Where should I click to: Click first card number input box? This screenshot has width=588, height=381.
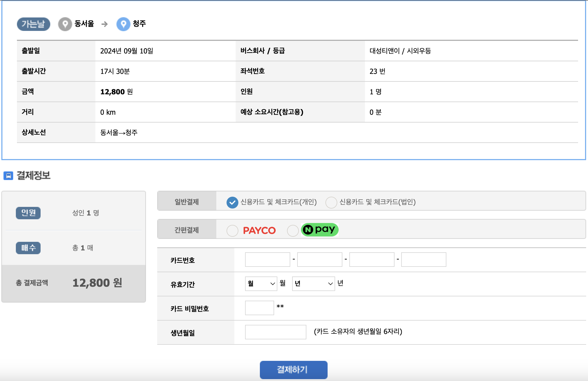coord(267,260)
